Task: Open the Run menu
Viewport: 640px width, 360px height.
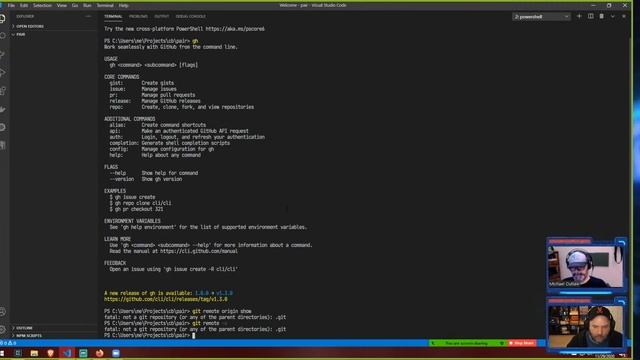Action: (x=87, y=5)
